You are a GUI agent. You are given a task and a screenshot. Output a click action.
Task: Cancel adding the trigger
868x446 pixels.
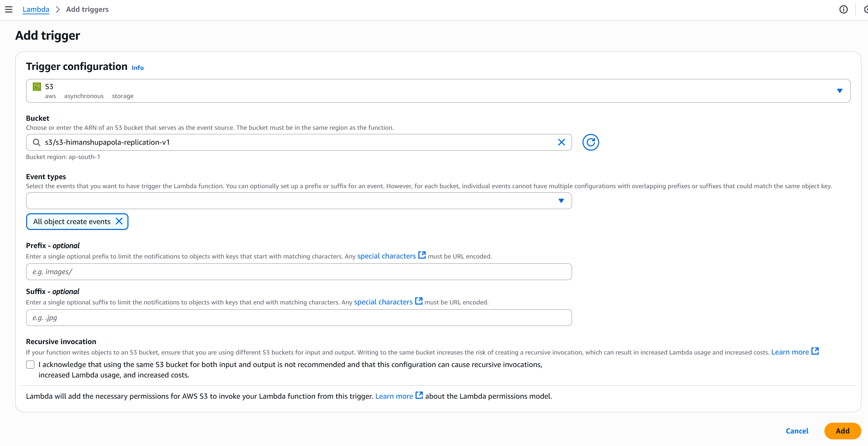pos(797,431)
